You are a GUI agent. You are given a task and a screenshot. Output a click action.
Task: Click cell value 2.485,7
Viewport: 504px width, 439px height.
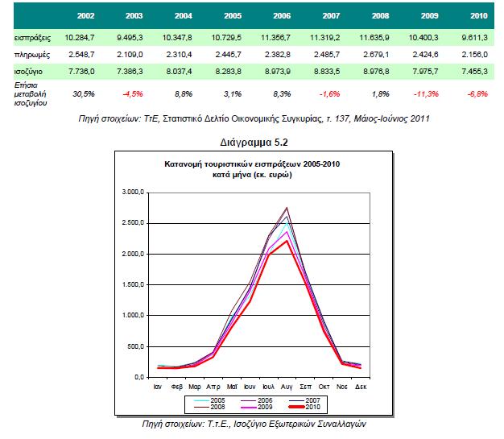(327, 54)
